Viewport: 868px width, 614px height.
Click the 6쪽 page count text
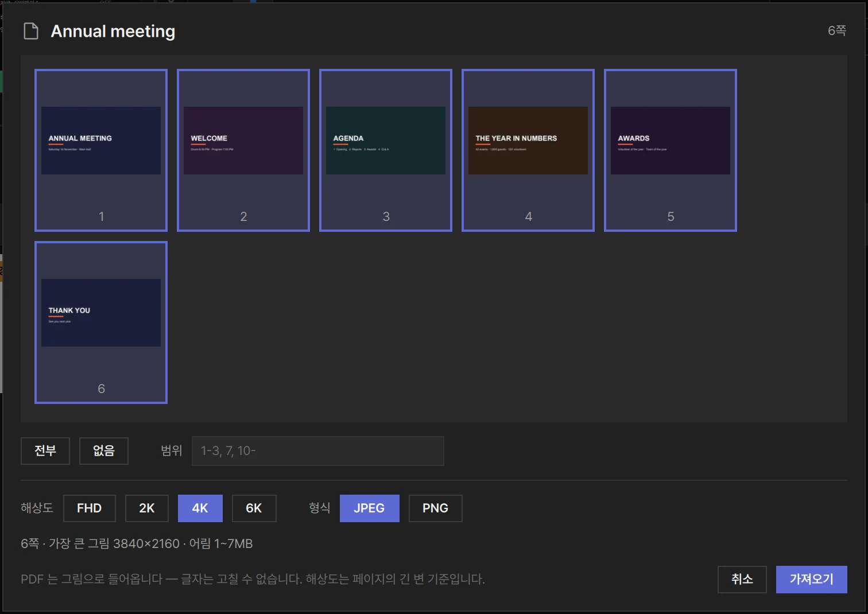837,31
